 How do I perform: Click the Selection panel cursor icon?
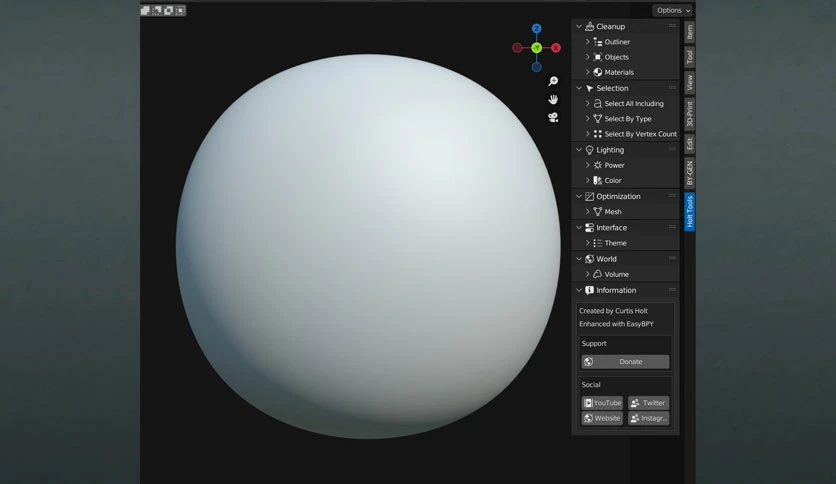(589, 88)
